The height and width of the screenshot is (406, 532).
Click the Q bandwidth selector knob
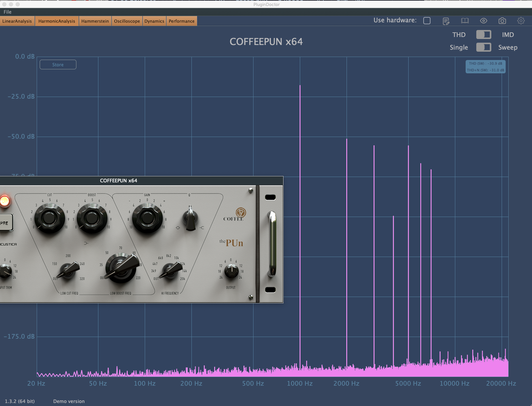click(190, 218)
